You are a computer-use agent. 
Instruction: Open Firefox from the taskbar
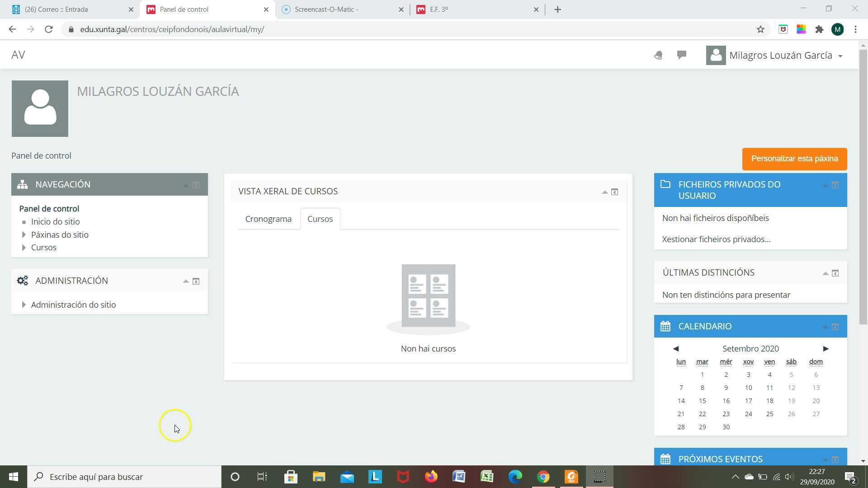pos(431,477)
